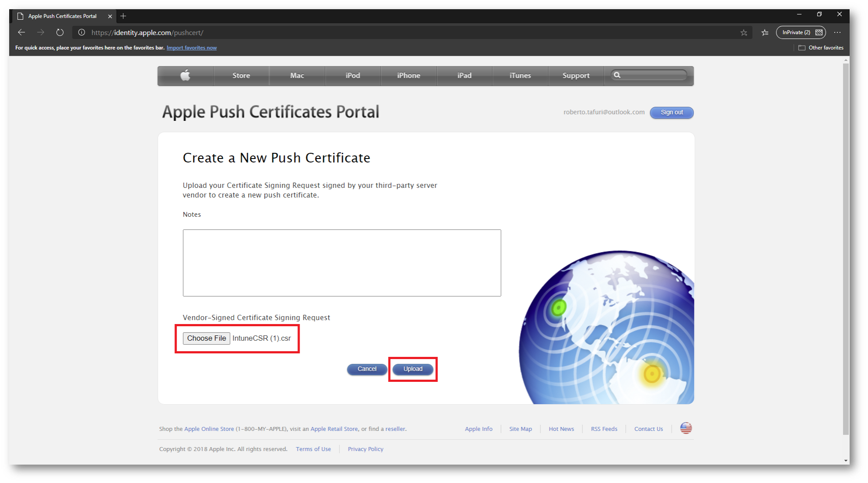Open the Store menu item
The width and height of the screenshot is (868, 483).
pyautogui.click(x=241, y=75)
